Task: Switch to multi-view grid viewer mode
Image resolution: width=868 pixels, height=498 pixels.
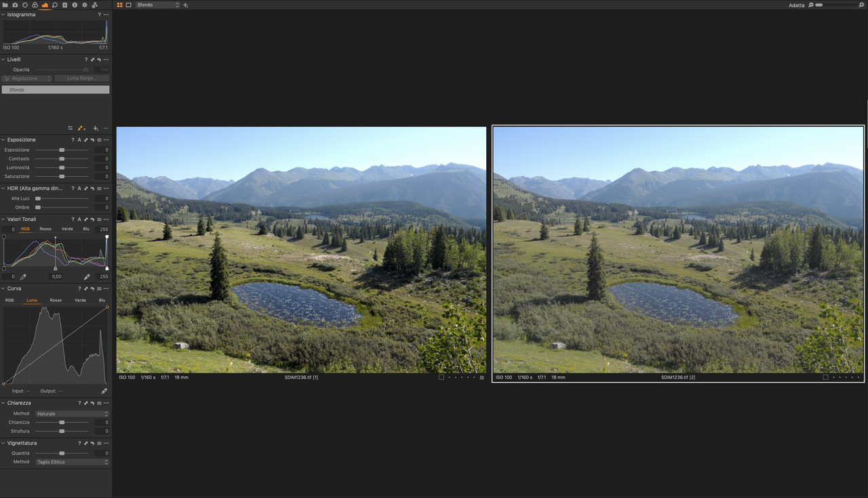Action: pyautogui.click(x=120, y=5)
